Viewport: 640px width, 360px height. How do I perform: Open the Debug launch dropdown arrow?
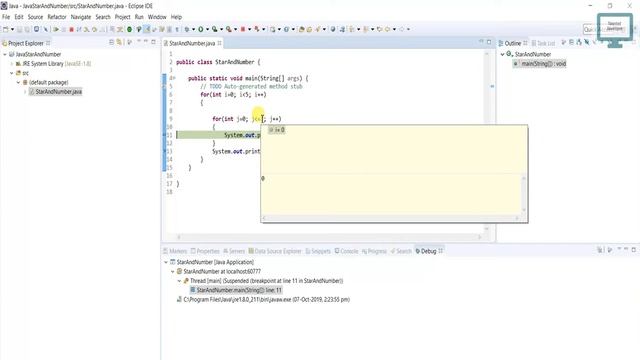pos(193,29)
